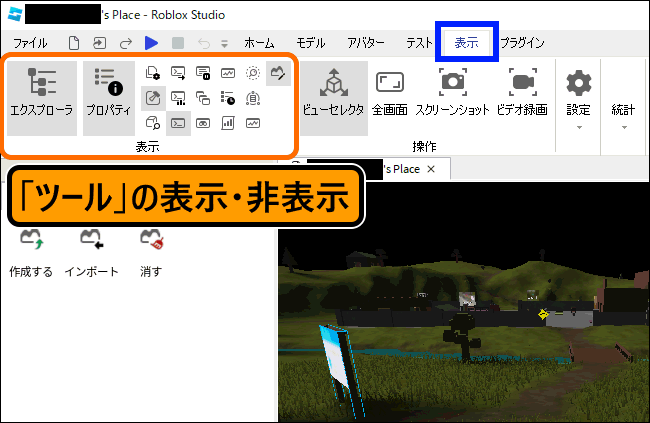Open the Call Stack stacked-windows icon
This screenshot has width=650, height=423.
pos(203,98)
